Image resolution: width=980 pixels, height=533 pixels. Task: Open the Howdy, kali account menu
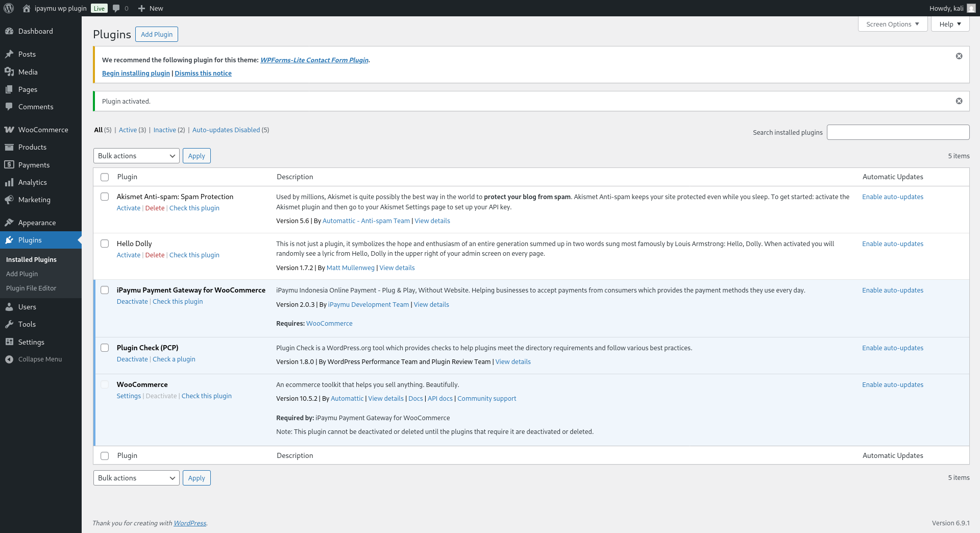pyautogui.click(x=952, y=8)
